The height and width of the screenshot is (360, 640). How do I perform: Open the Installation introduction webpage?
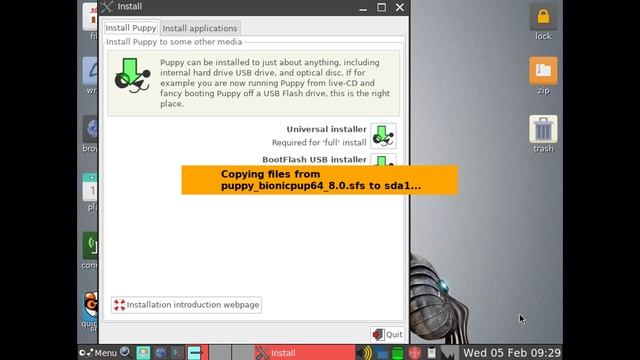click(x=186, y=305)
